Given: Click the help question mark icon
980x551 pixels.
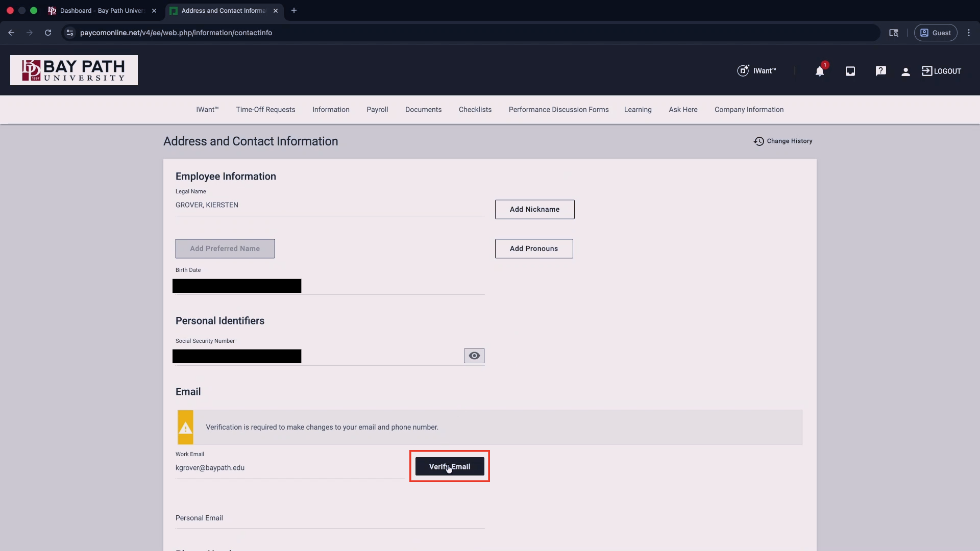Looking at the screenshot, I should pyautogui.click(x=880, y=71).
